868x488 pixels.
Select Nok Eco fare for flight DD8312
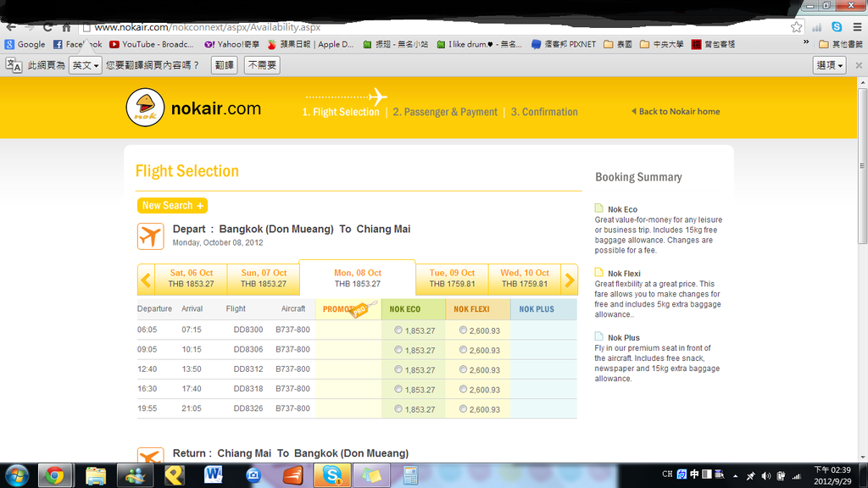(398, 369)
